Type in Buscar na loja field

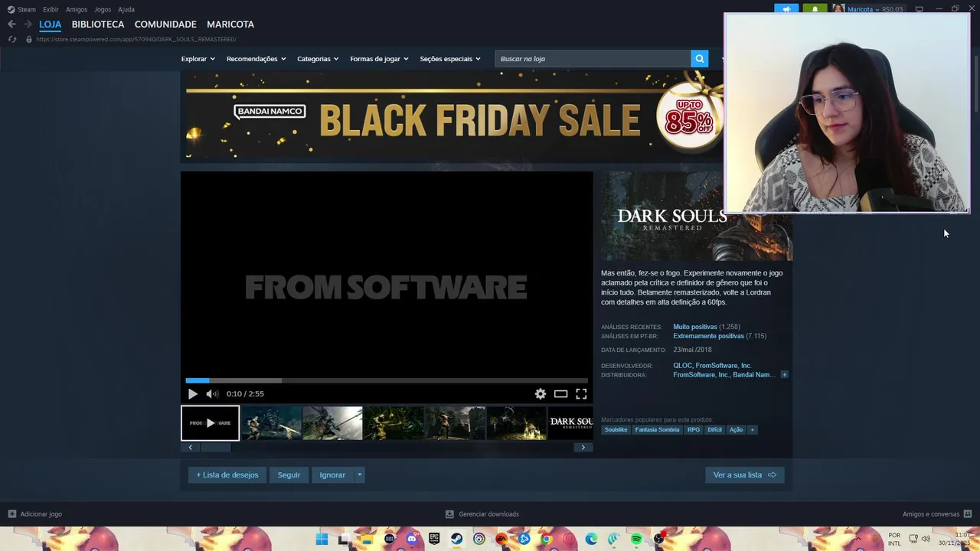pyautogui.click(x=593, y=59)
